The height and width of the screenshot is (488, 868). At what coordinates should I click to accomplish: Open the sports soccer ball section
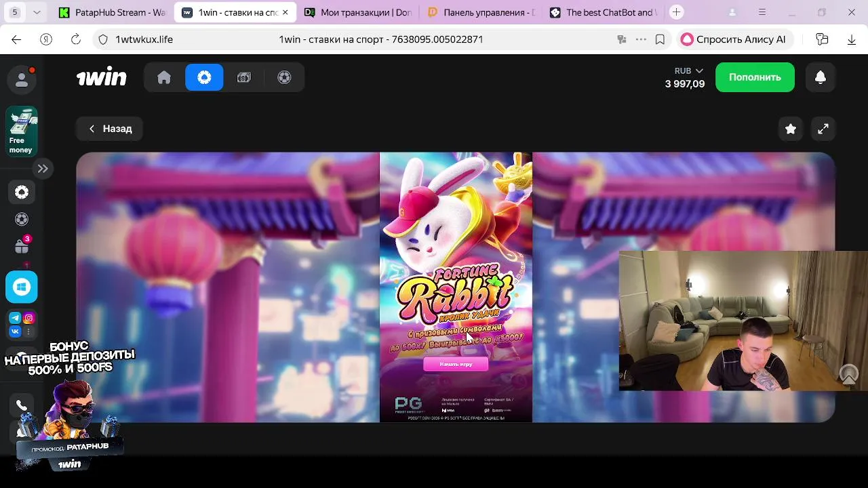click(x=284, y=77)
